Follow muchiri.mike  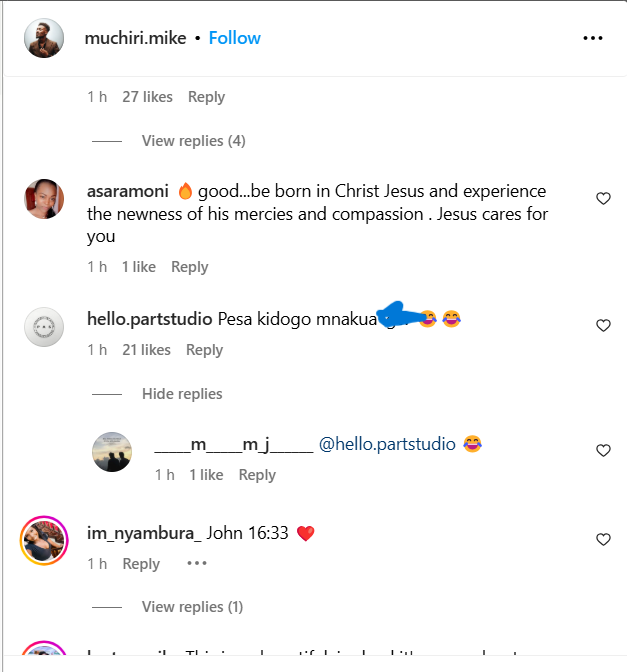click(234, 38)
